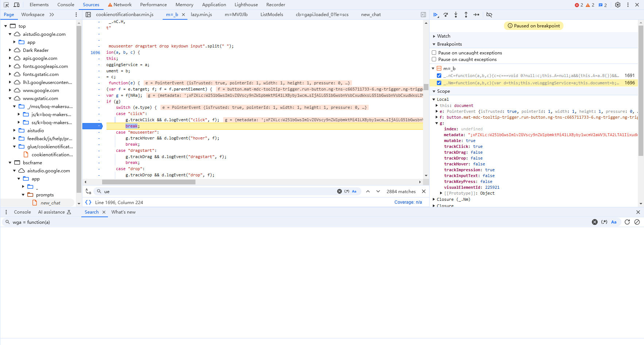Image resolution: width=644 pixels, height=345 pixels.
Task: Toggle the navigator sidebar icon
Action: tap(88, 15)
